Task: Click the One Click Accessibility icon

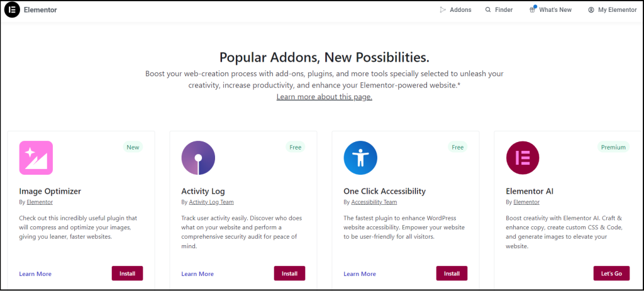Action: [360, 158]
